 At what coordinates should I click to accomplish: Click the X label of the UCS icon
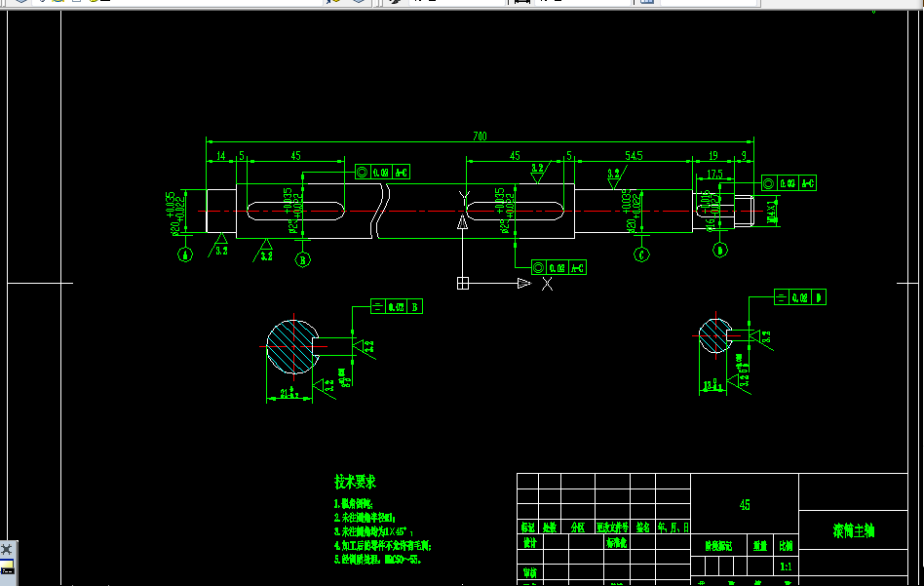point(547,284)
